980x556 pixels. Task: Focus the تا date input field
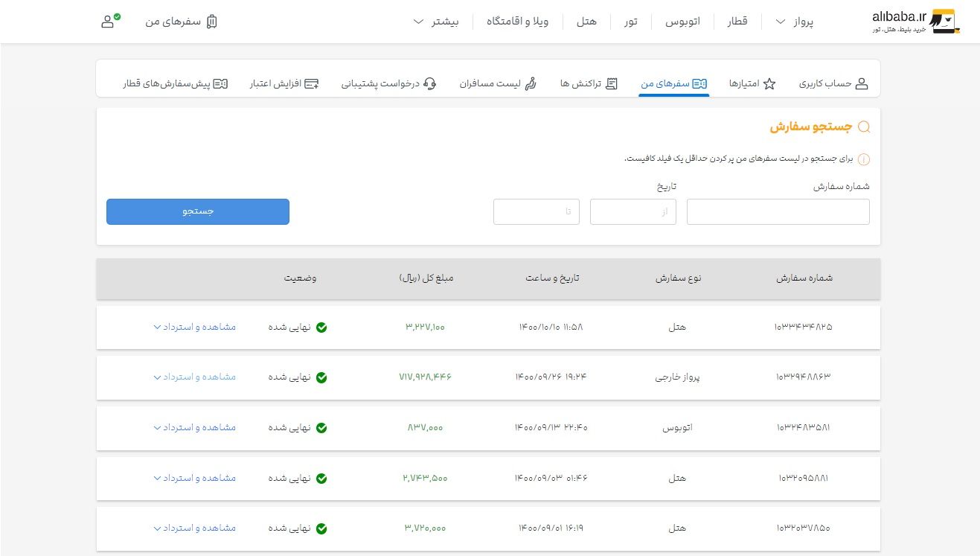click(537, 211)
